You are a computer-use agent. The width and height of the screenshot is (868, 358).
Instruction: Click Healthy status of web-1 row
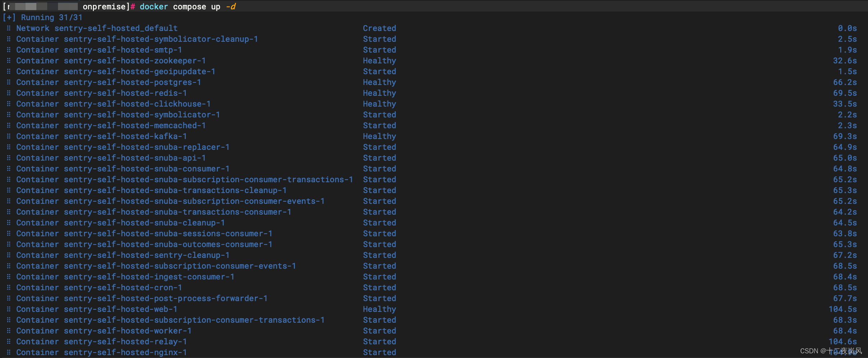[x=379, y=309]
